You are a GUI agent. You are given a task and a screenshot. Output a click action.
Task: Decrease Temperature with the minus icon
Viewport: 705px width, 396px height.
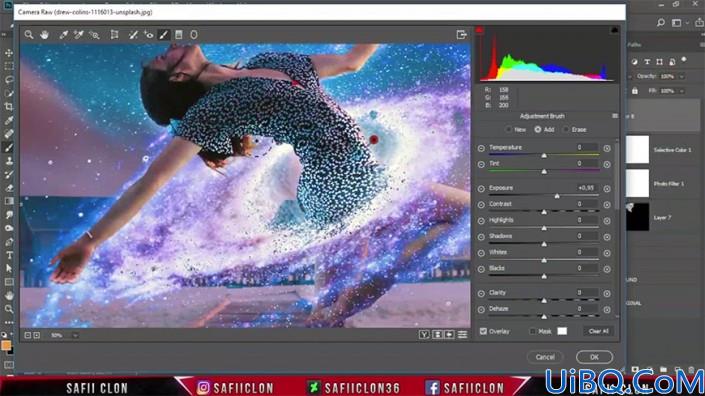click(481, 148)
